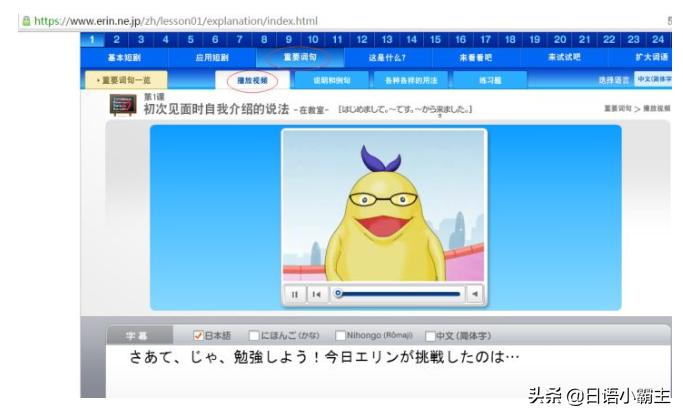683x417 pixels.
Task: Check the にほんご (かな) subtitle option
Action: click(254, 336)
